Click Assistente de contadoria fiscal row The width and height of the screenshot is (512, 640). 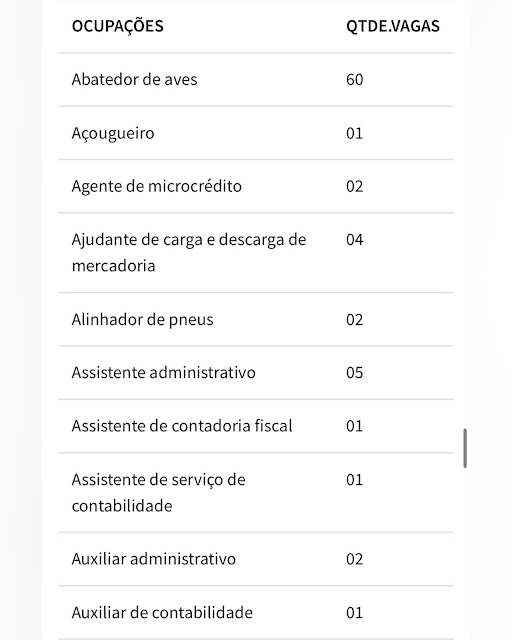(256, 426)
